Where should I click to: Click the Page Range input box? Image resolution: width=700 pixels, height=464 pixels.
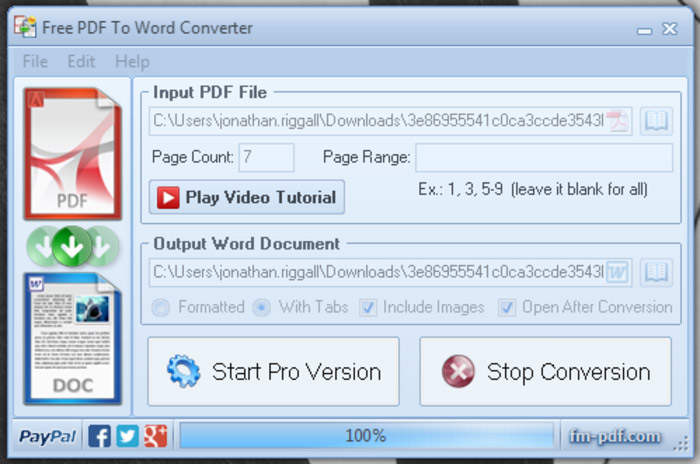pos(544,157)
